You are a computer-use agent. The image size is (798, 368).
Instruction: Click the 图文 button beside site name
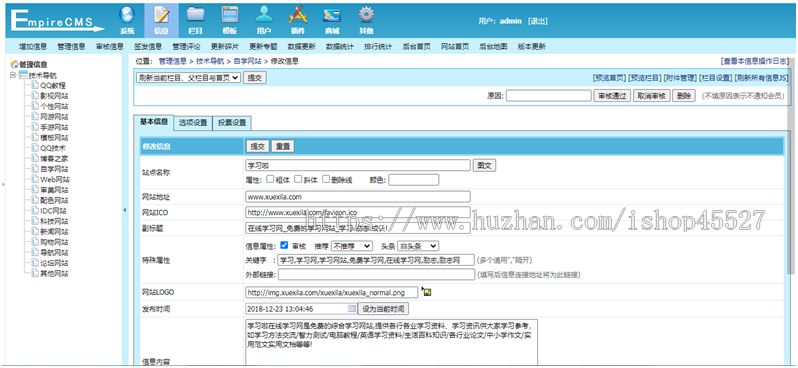[x=484, y=165]
